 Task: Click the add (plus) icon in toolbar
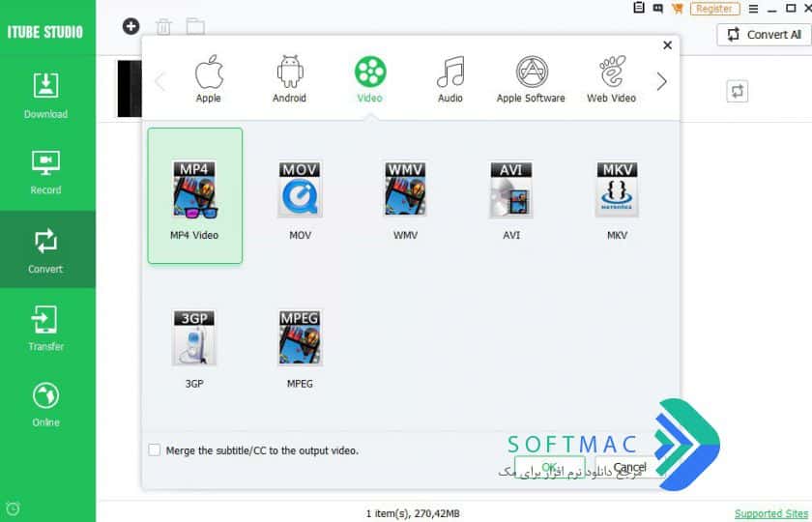click(x=131, y=26)
